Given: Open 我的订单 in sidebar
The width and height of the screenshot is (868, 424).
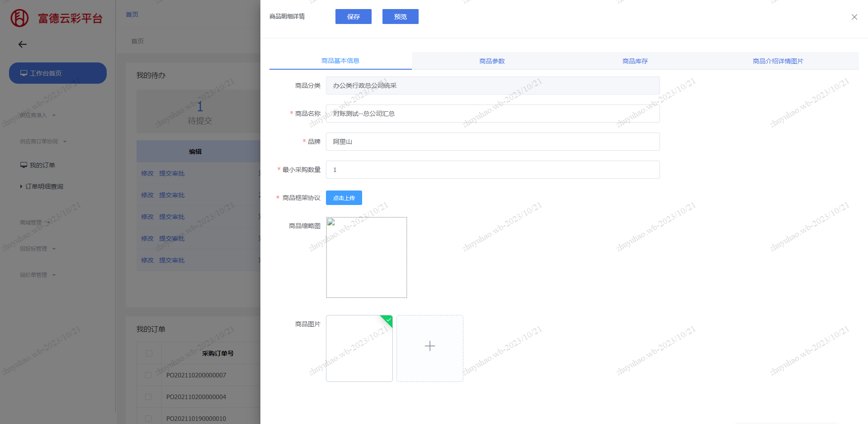Looking at the screenshot, I should pyautogui.click(x=38, y=165).
